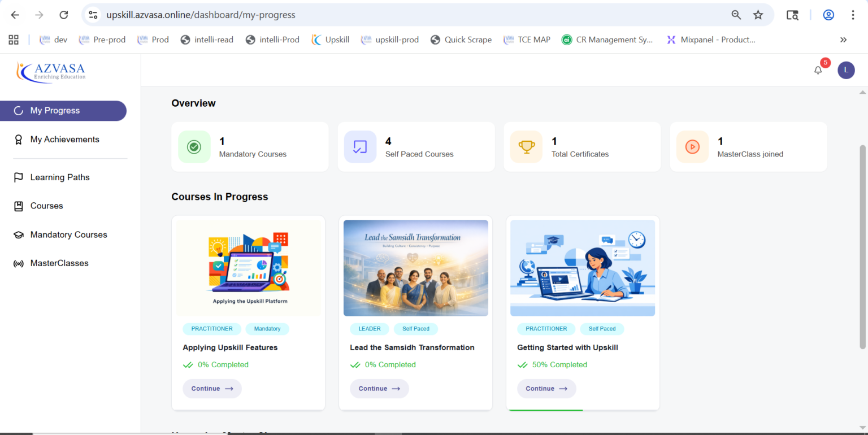Click the Getting Started with Upskill course image

583,268
